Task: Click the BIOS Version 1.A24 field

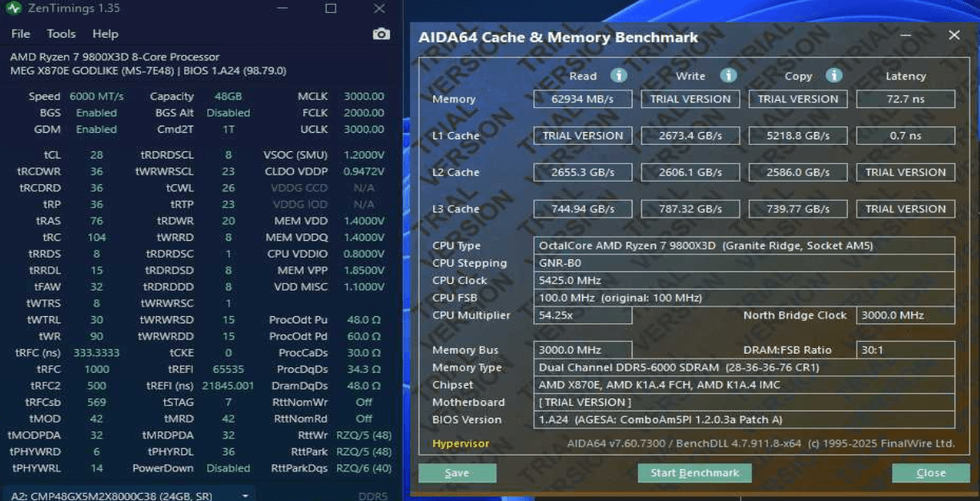Action: click(744, 419)
